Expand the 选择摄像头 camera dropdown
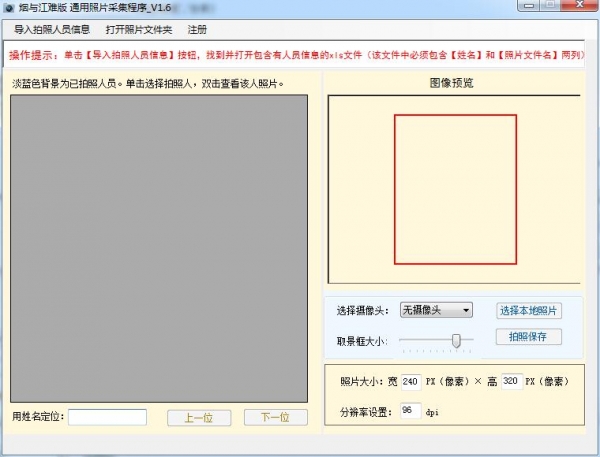This screenshot has width=600, height=457. coord(436,310)
